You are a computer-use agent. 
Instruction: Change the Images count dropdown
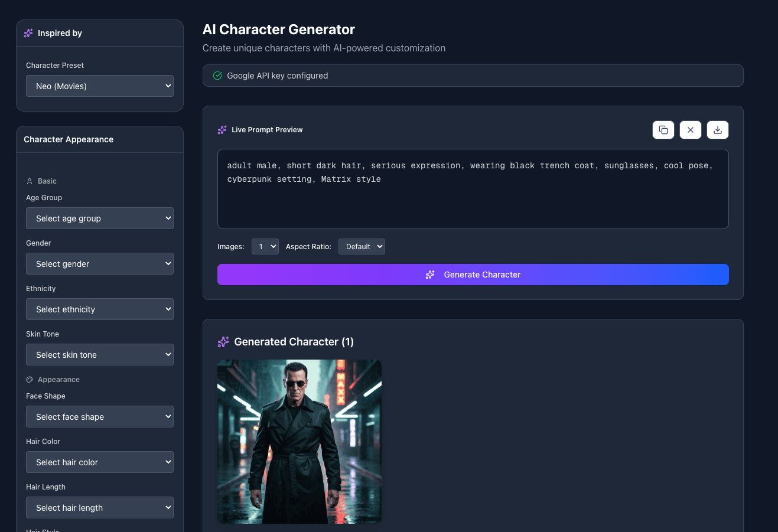pos(265,247)
